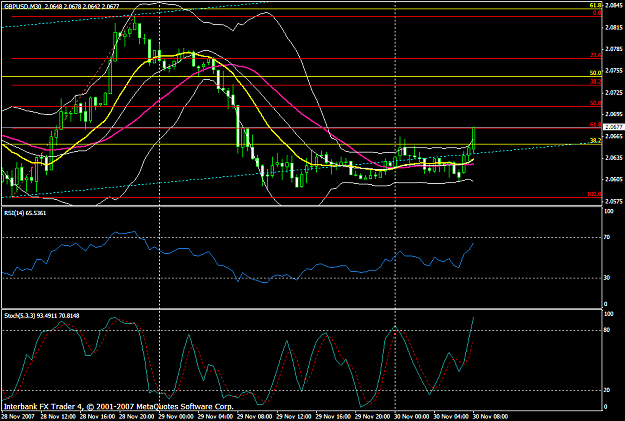
Task: Click the 2.0725 price axis label
Action: pyautogui.click(x=614, y=92)
